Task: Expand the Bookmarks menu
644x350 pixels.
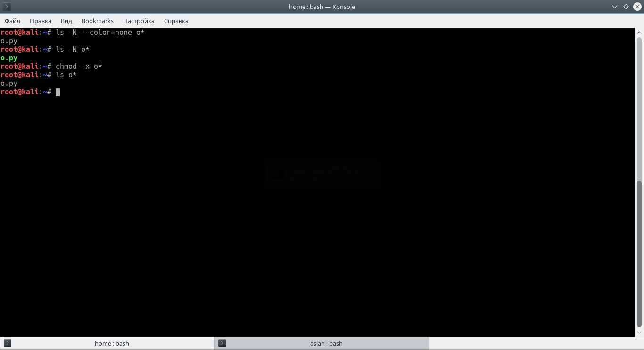Action: click(x=98, y=21)
